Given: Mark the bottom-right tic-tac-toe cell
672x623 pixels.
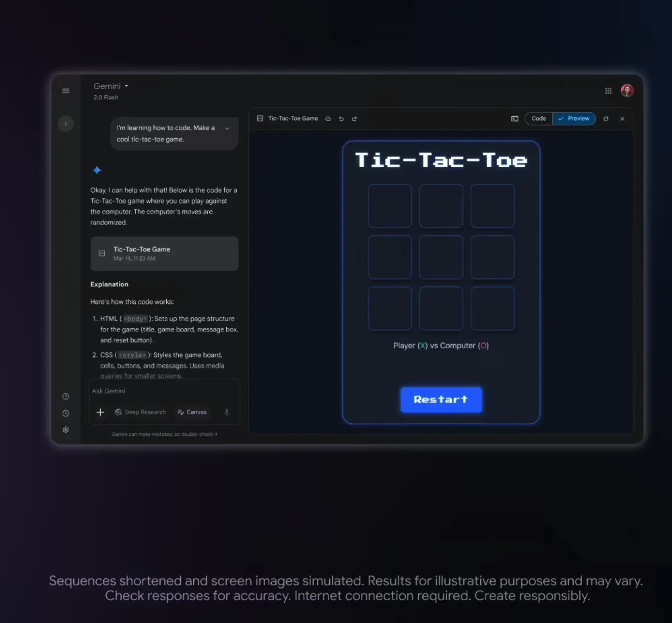Looking at the screenshot, I should [492, 309].
